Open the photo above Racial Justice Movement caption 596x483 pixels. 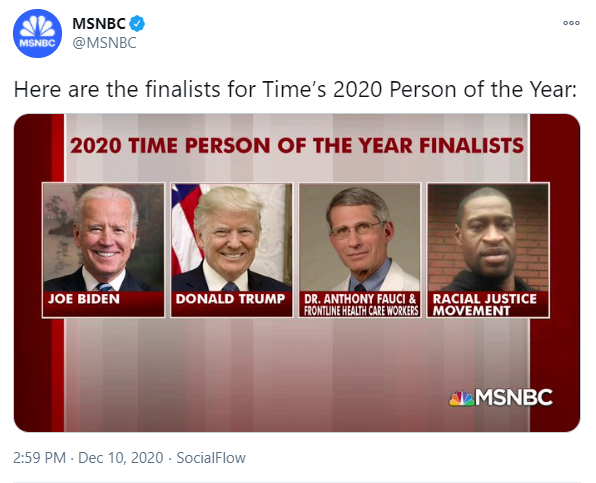pyautogui.click(x=488, y=238)
